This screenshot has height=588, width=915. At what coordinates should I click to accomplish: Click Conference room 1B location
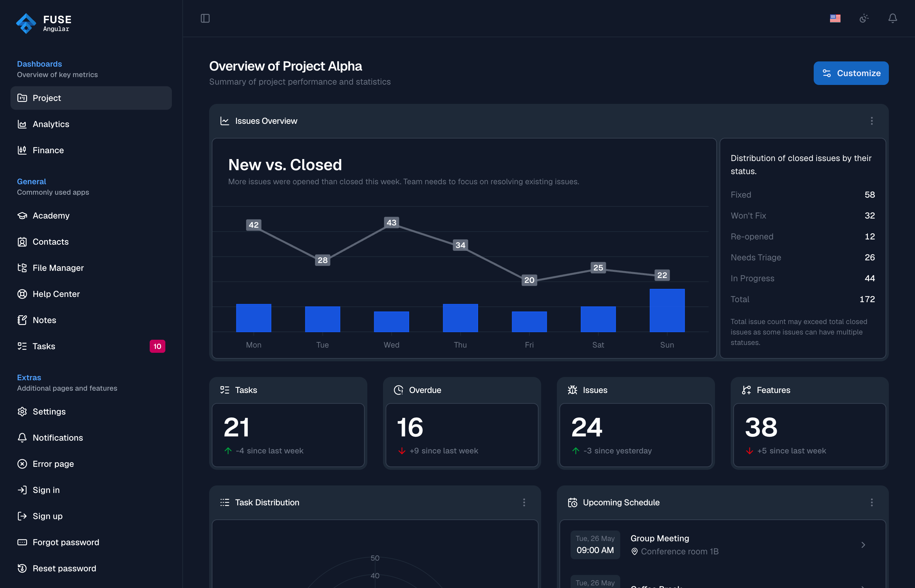pyautogui.click(x=679, y=551)
